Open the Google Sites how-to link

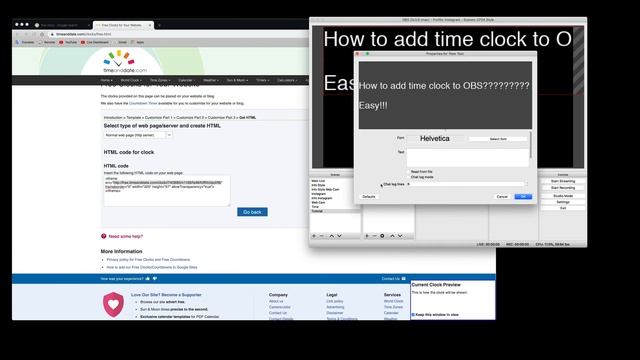[x=152, y=267]
